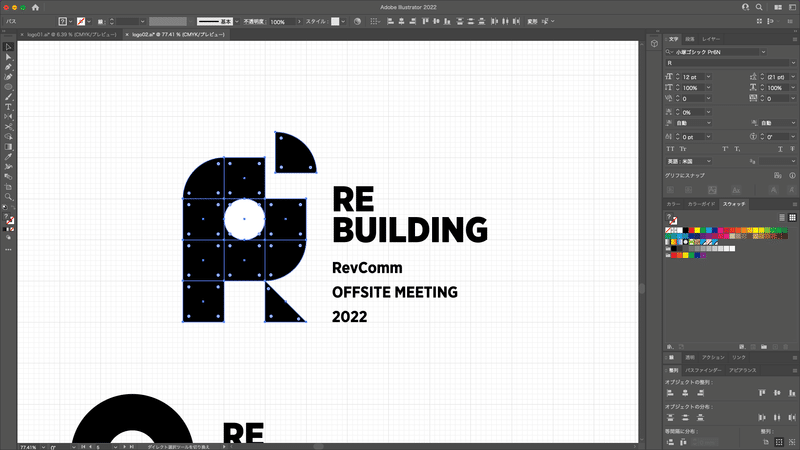Switch to 段落 (Paragraph) tab

pos(690,39)
